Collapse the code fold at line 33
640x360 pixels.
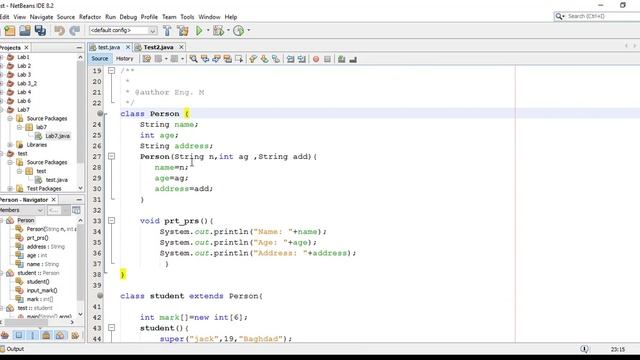coord(111,221)
